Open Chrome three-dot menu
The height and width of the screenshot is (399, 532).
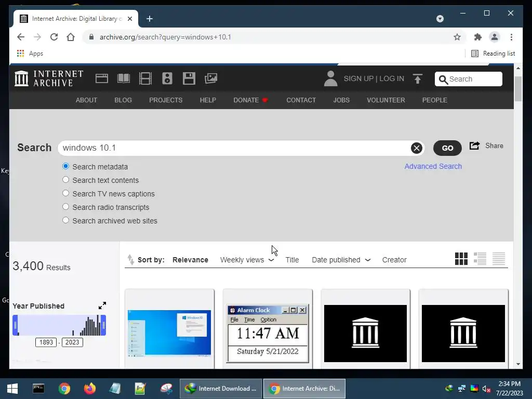tap(511, 37)
